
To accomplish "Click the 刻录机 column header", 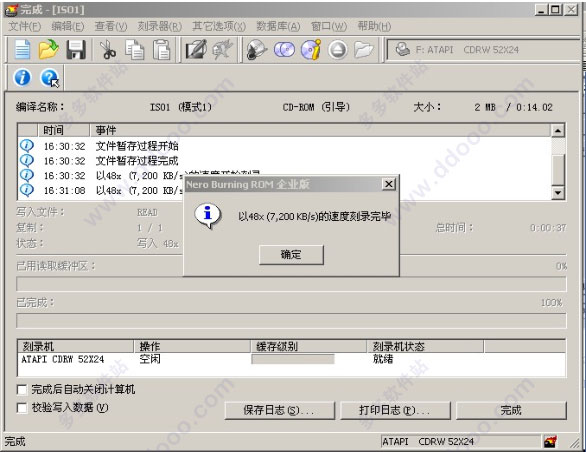I will pyautogui.click(x=75, y=346).
